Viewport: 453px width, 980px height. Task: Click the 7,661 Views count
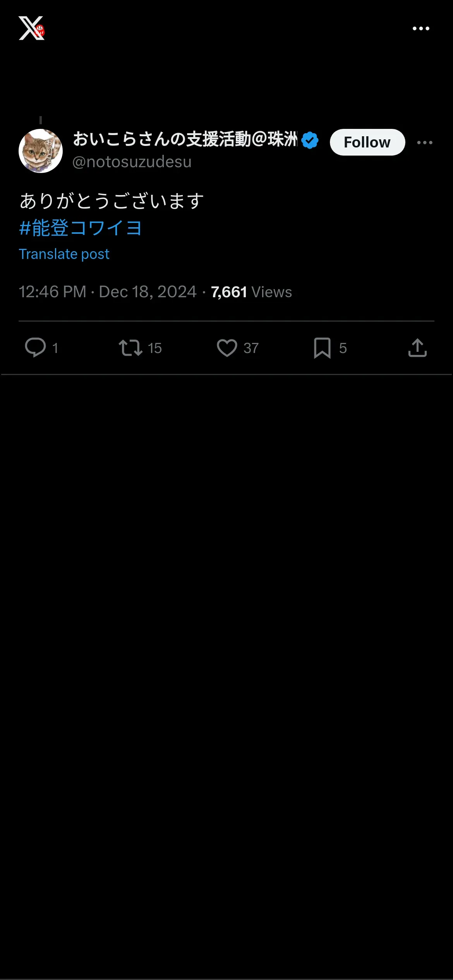251,292
